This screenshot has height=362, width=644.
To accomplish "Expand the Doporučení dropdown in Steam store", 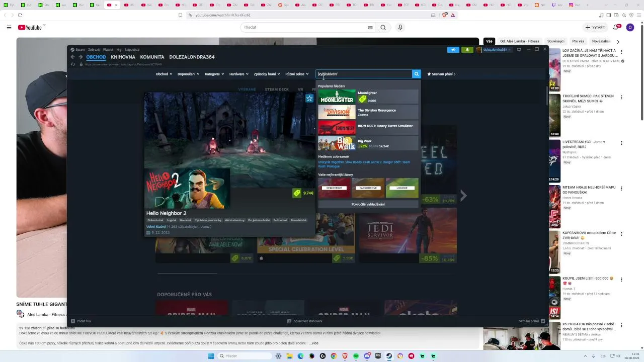I will click(189, 74).
